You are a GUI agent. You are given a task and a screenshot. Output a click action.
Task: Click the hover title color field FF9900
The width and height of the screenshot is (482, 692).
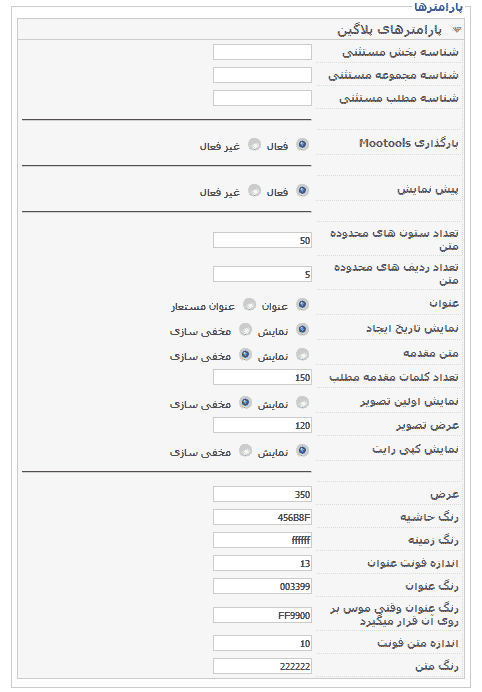[262, 615]
